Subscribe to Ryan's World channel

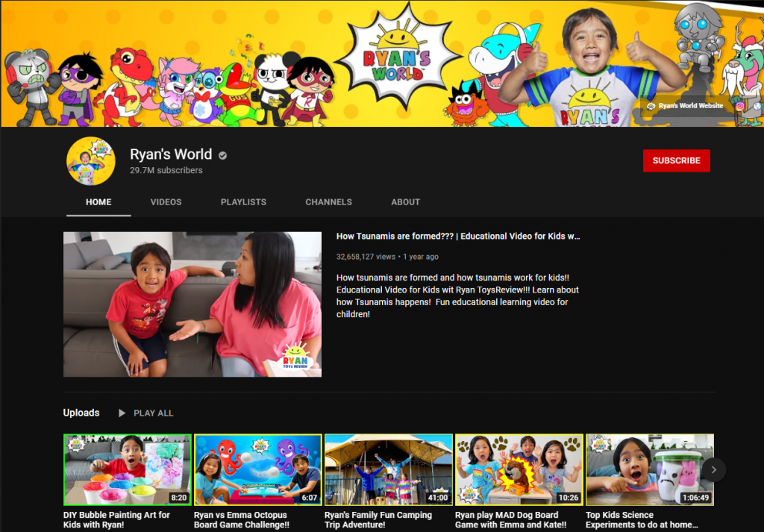pyautogui.click(x=676, y=160)
